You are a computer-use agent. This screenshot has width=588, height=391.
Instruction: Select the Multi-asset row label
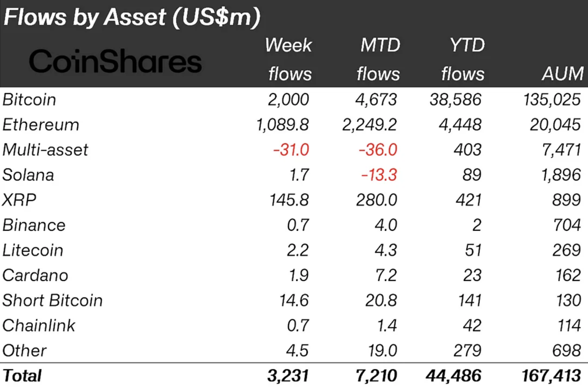tap(45, 150)
